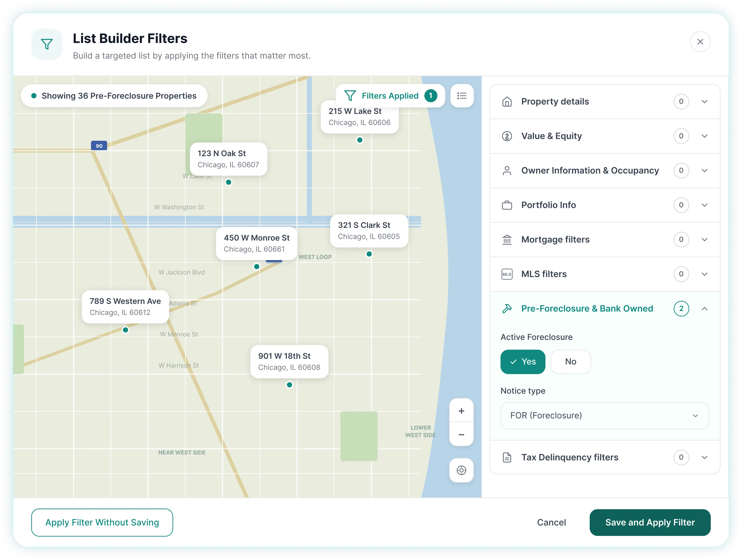This screenshot has width=742, height=560.
Task: Expand the Value & Equity section
Action: (605, 136)
